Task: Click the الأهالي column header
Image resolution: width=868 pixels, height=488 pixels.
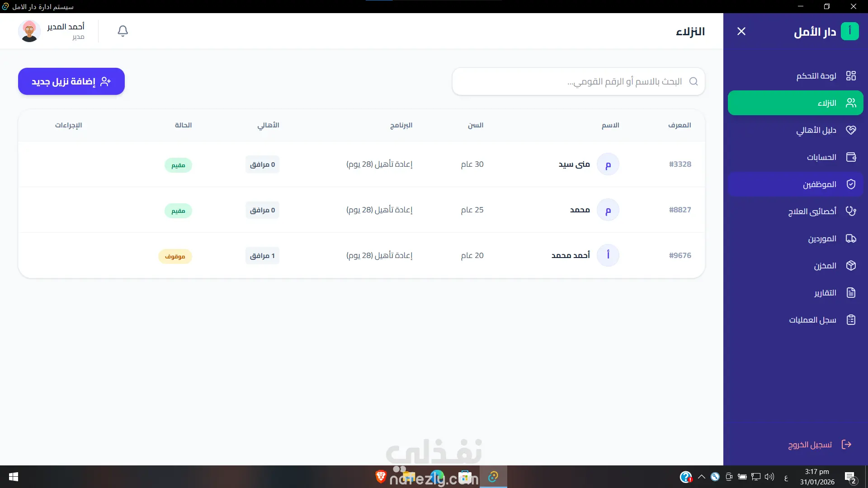Action: pos(269,125)
